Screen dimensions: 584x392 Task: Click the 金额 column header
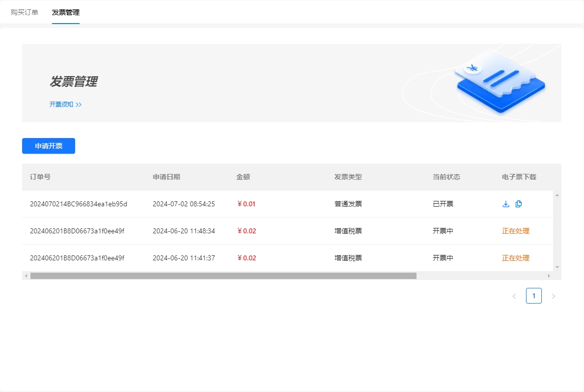tap(243, 177)
